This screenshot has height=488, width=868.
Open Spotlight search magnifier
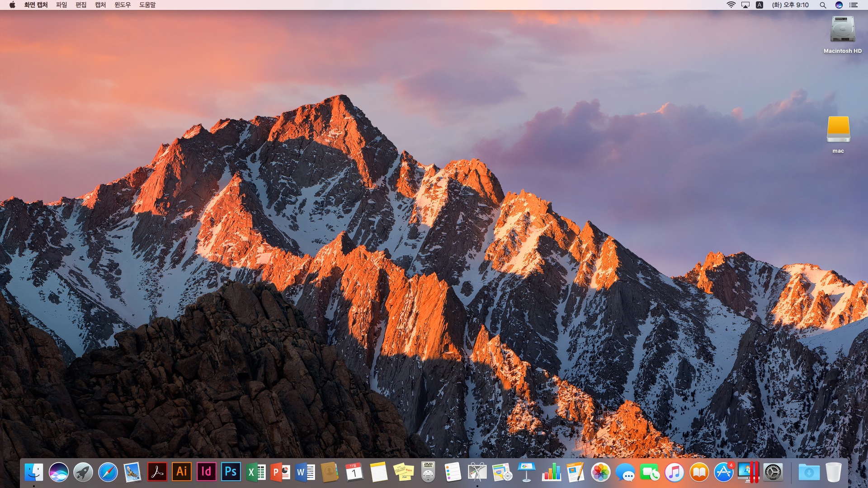point(823,5)
